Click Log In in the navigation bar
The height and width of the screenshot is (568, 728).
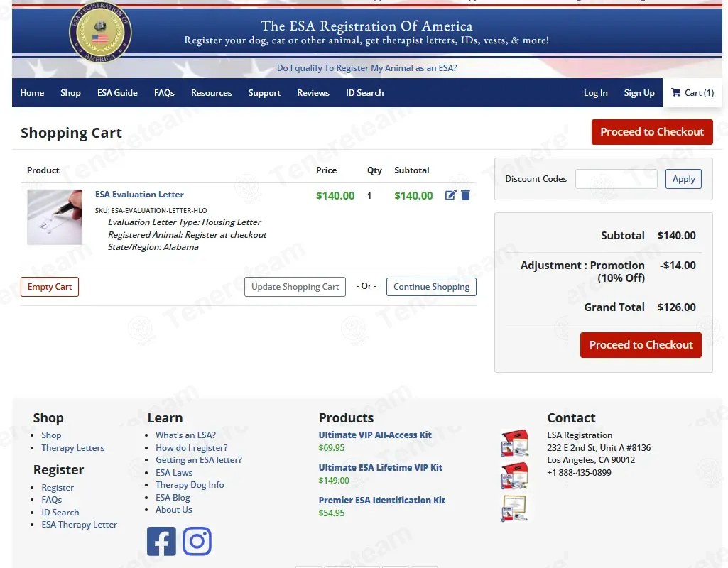596,93
